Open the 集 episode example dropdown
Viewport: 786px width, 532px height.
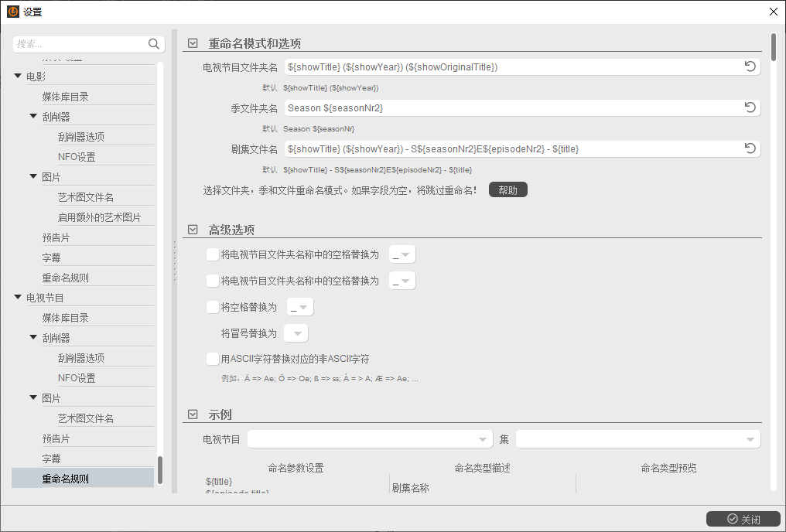pos(638,439)
